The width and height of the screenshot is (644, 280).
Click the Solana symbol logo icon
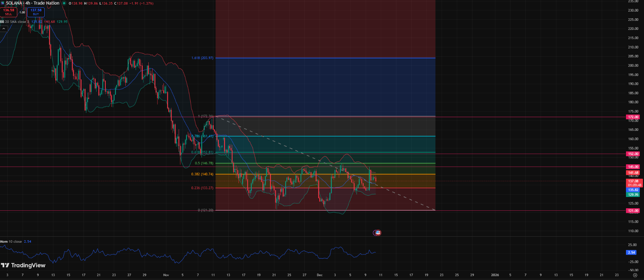[x=2, y=3]
